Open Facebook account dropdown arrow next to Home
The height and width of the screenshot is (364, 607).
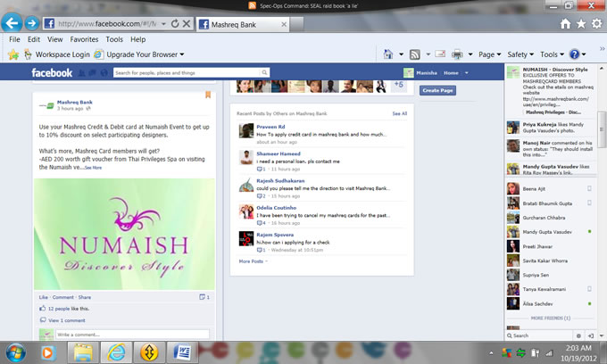(467, 73)
